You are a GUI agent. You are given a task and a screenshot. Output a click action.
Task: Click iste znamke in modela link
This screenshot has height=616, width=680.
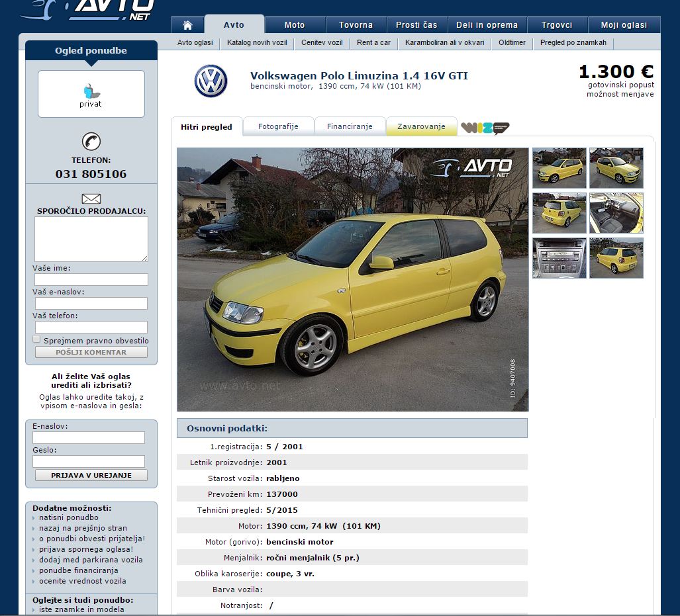point(81,609)
